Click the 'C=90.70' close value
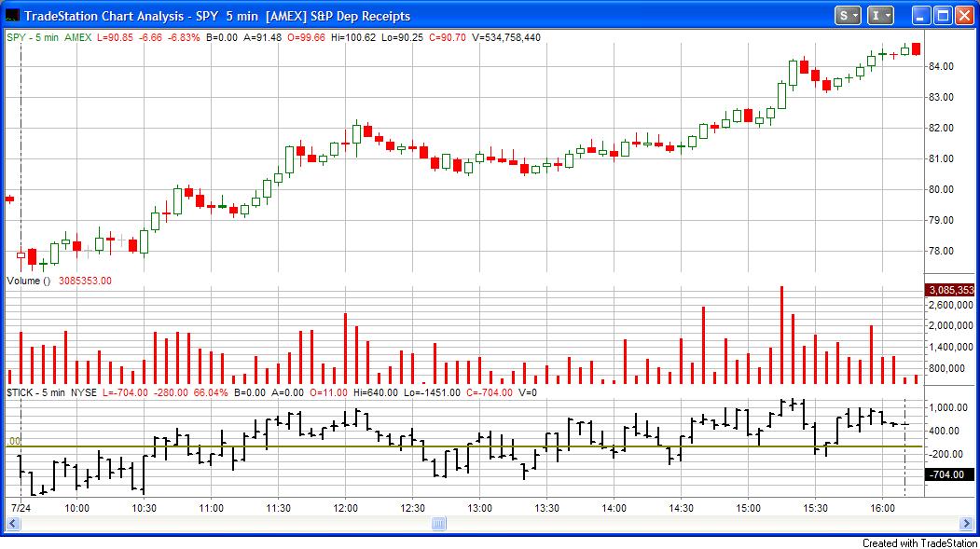 pos(448,37)
